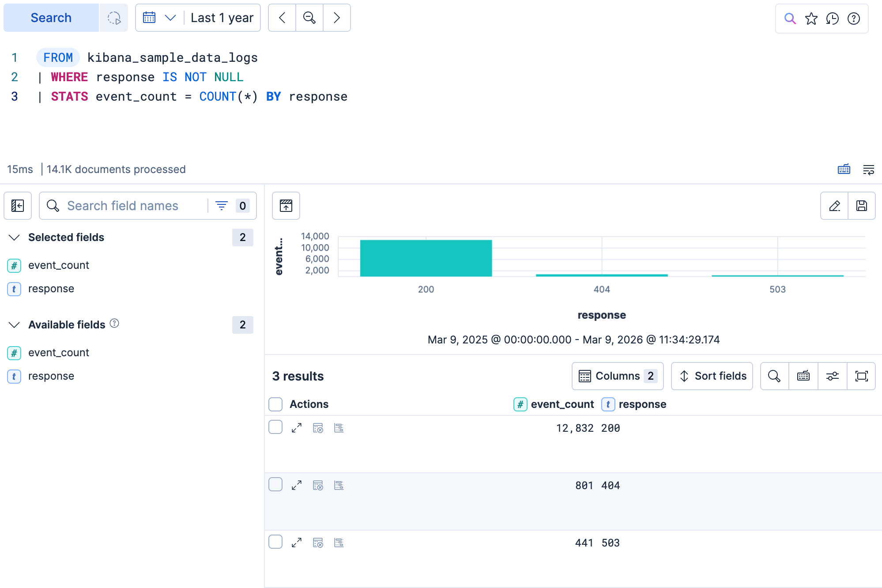
Task: Open the in-table search icon
Action: click(x=774, y=376)
